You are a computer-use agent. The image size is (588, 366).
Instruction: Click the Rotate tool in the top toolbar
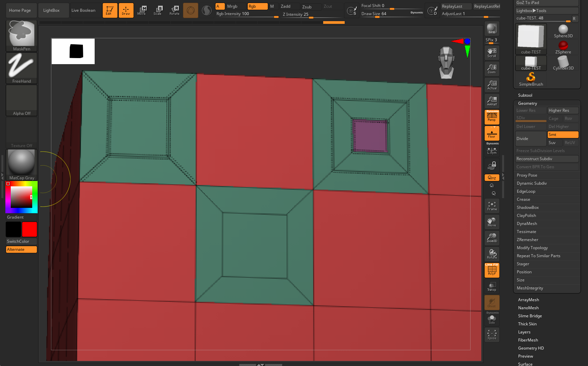(174, 10)
